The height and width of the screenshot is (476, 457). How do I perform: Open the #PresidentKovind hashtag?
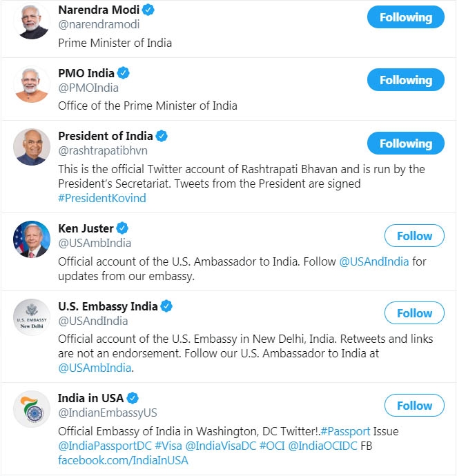(102, 198)
